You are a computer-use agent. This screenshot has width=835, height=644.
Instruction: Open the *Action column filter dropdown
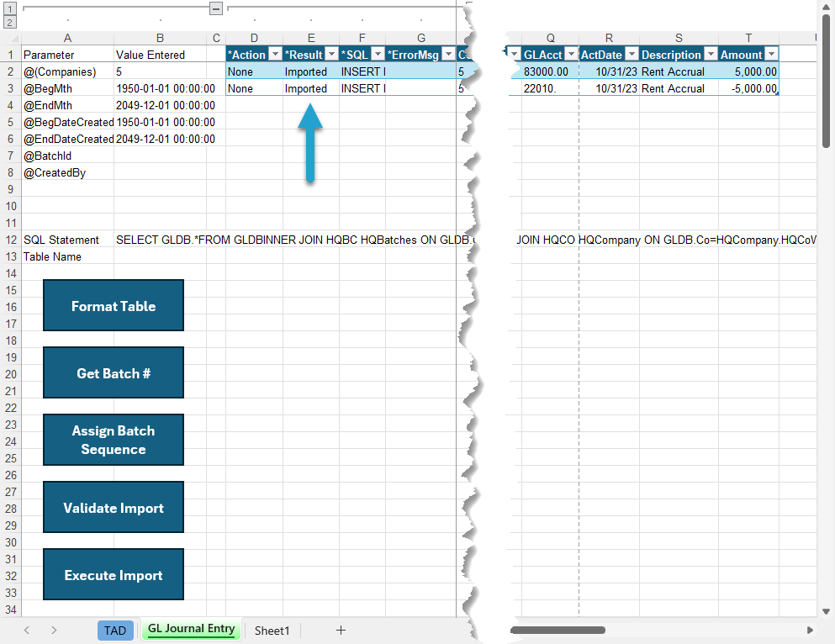[x=275, y=54]
